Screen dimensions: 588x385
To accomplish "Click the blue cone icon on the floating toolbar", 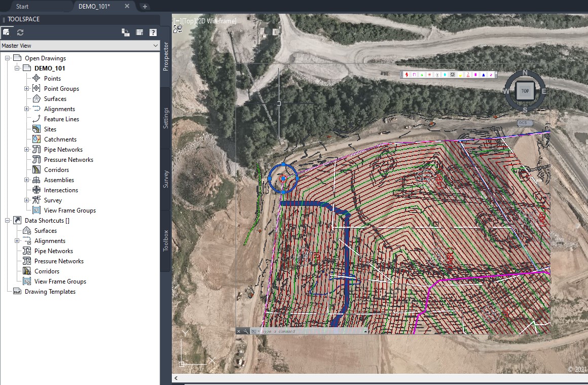I will [483, 75].
